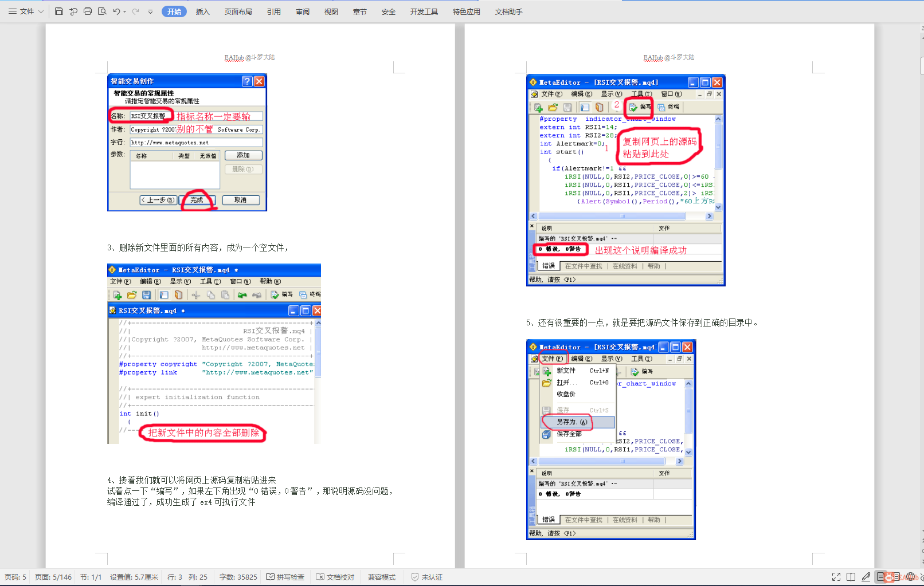Enable ink annotation with the pen icon
The image size is (924, 586).
[x=866, y=577]
